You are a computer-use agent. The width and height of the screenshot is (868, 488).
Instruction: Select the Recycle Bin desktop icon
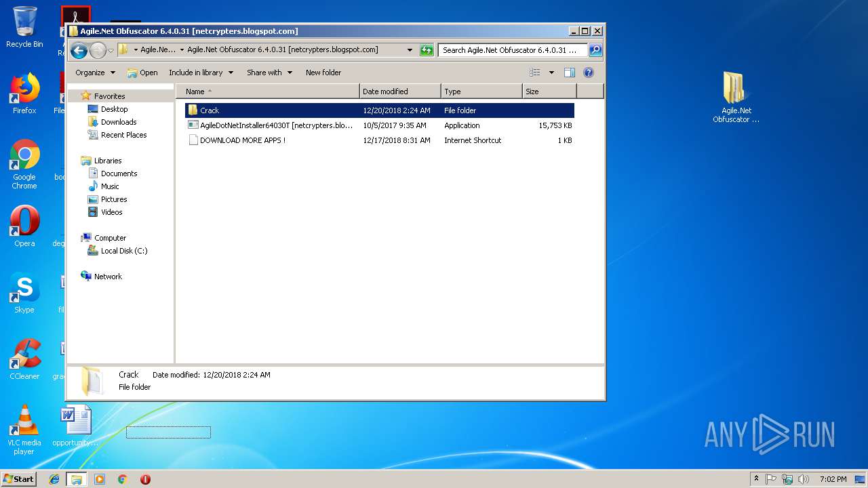click(x=24, y=27)
